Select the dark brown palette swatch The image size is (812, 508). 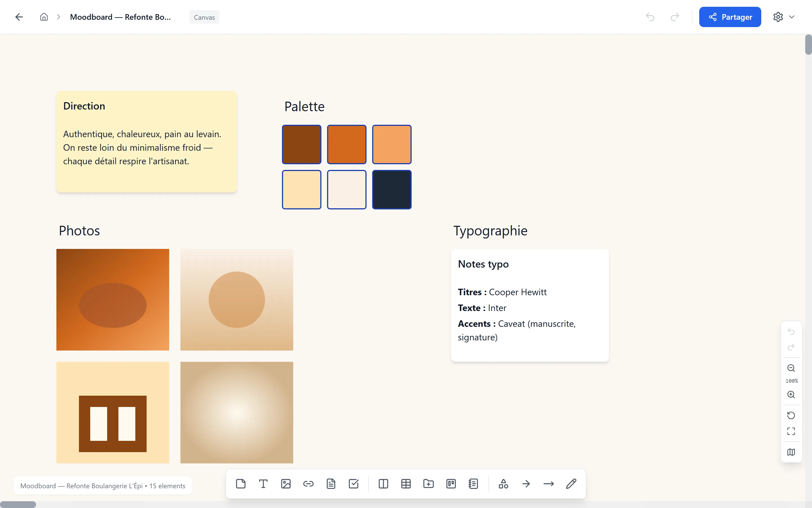click(x=302, y=144)
